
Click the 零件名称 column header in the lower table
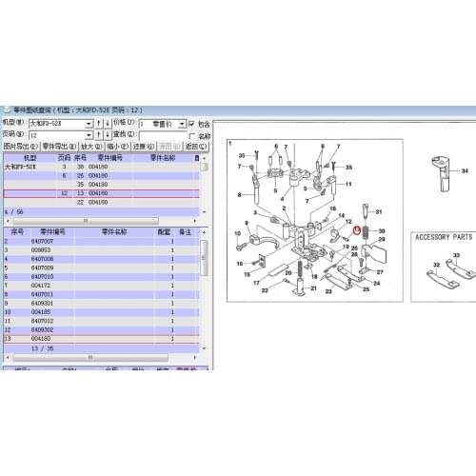pos(114,232)
